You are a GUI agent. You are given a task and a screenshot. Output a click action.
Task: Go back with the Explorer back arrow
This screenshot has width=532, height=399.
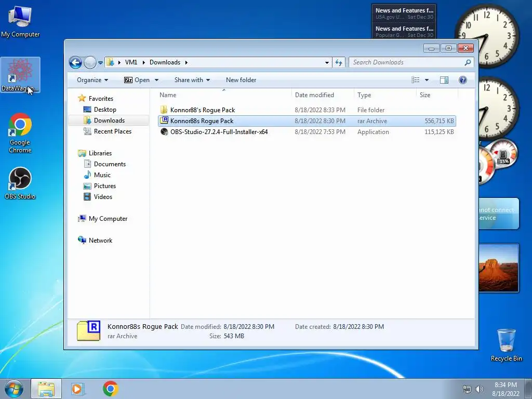coord(75,62)
